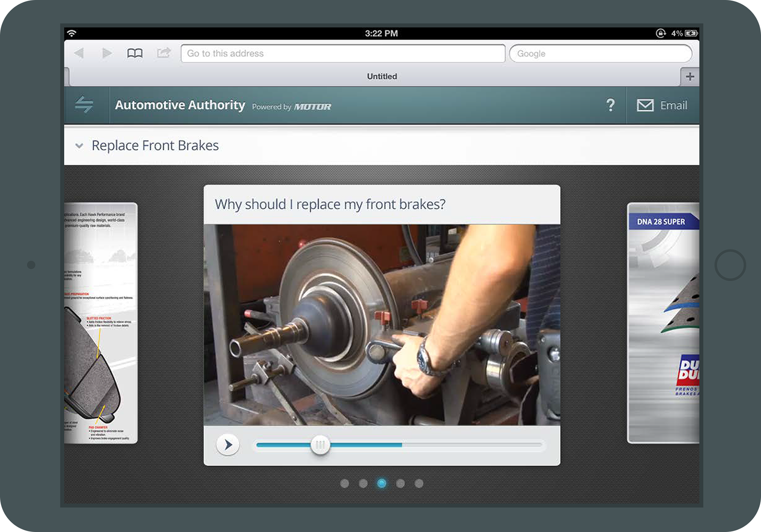The image size is (761, 532).
Task: Add a new tab with plus button
Action: pos(690,76)
